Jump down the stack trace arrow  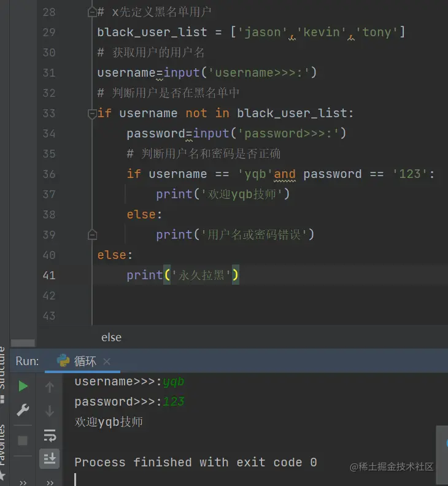coord(50,411)
